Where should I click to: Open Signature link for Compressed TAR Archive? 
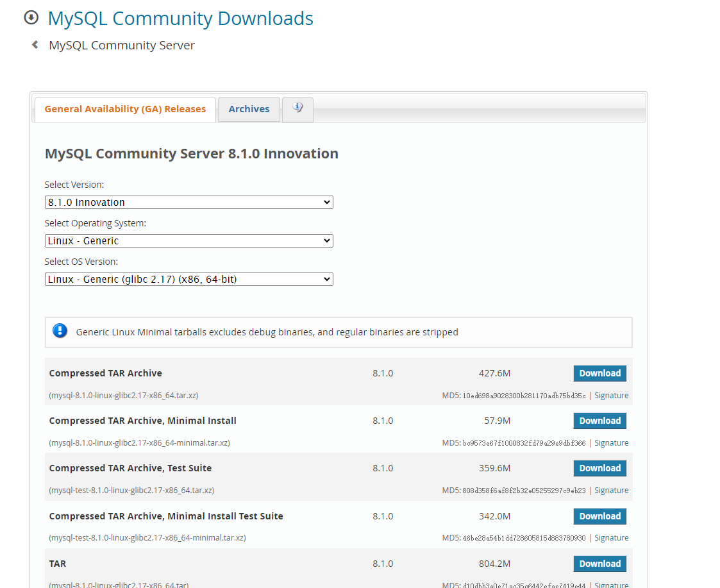(611, 396)
